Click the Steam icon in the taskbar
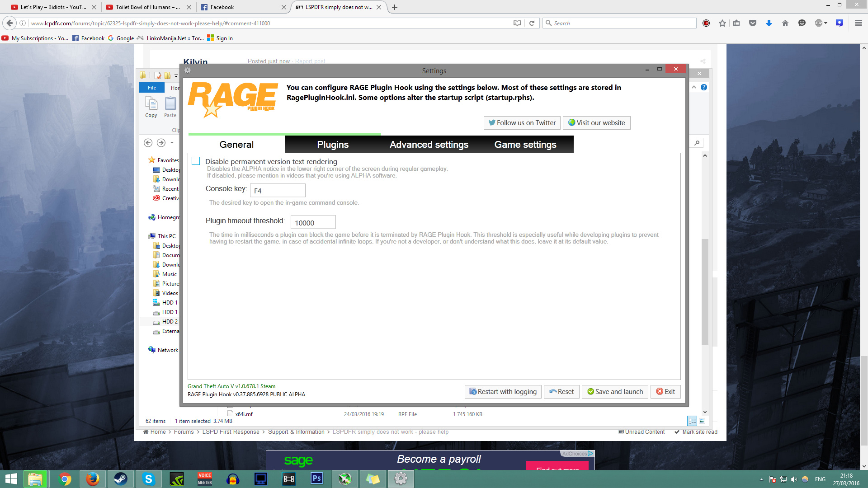Image resolution: width=868 pixels, height=488 pixels. click(120, 479)
